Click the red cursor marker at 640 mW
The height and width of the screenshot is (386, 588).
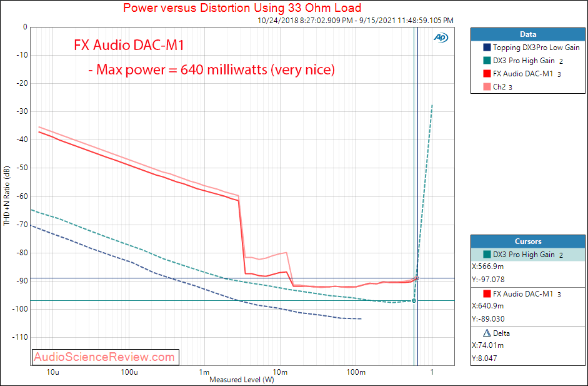(418, 278)
